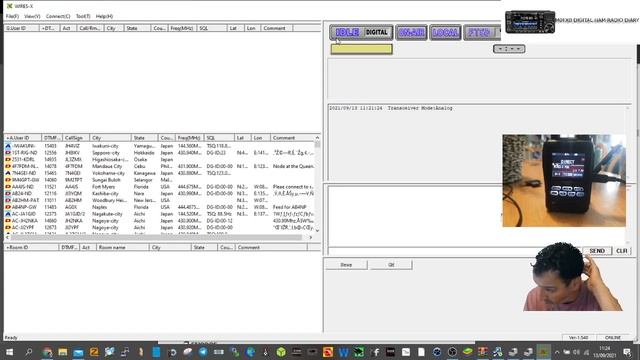Click the node icon beside AC-JJ2YPF
This screenshot has height=360, width=640.
click(8, 227)
